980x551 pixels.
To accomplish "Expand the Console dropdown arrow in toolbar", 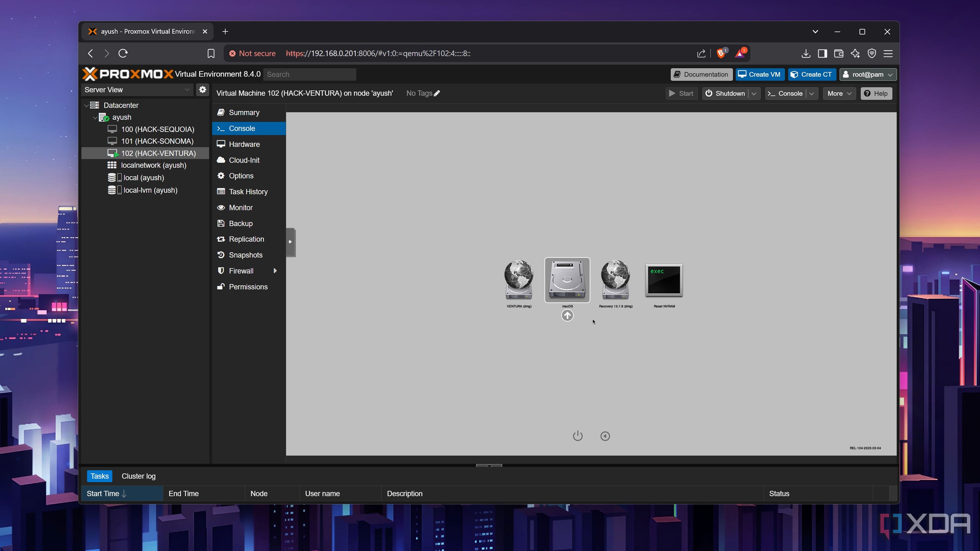I will tap(812, 94).
